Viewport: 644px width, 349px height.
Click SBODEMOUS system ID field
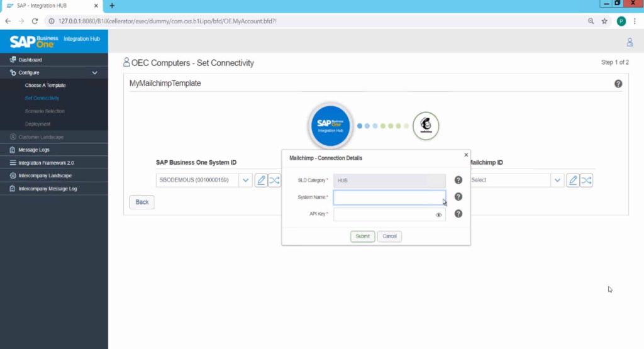coord(197,180)
